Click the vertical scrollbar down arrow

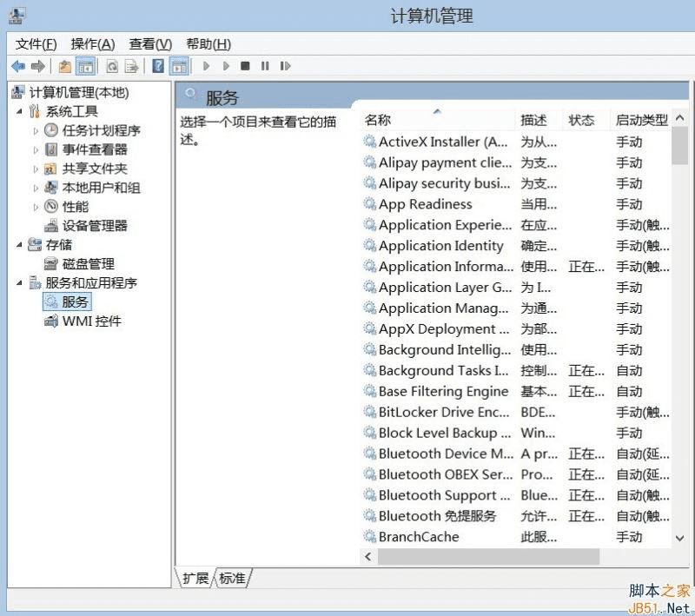(x=680, y=538)
